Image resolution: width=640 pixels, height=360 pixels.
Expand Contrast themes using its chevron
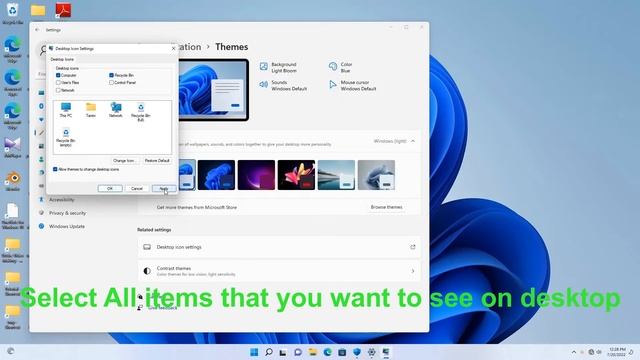pos(413,271)
